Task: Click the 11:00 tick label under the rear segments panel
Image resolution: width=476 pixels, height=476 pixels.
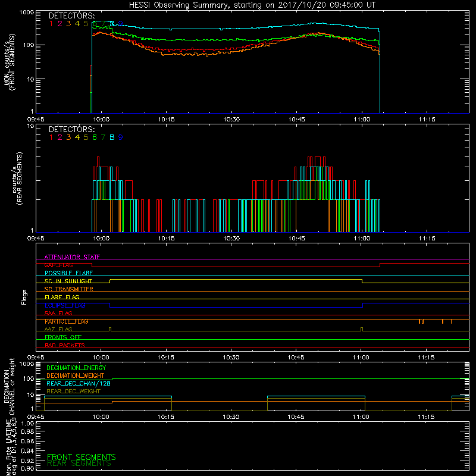Action: coord(362,239)
